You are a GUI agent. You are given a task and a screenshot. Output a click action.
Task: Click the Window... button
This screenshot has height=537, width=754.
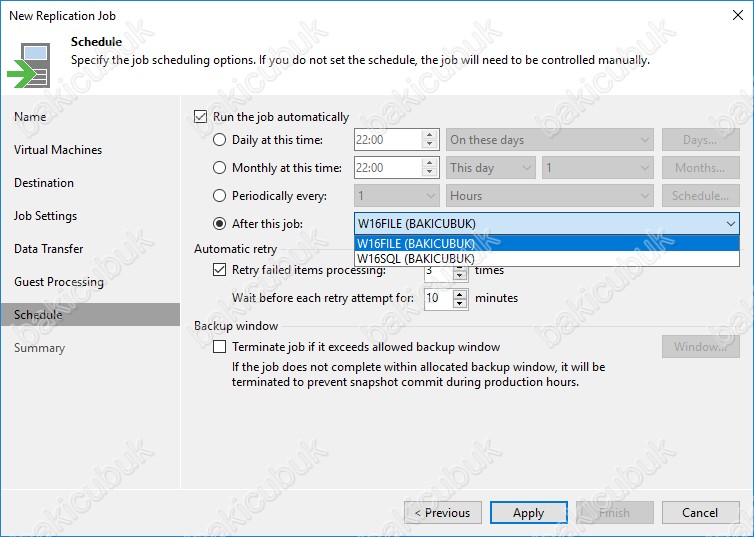[701, 347]
